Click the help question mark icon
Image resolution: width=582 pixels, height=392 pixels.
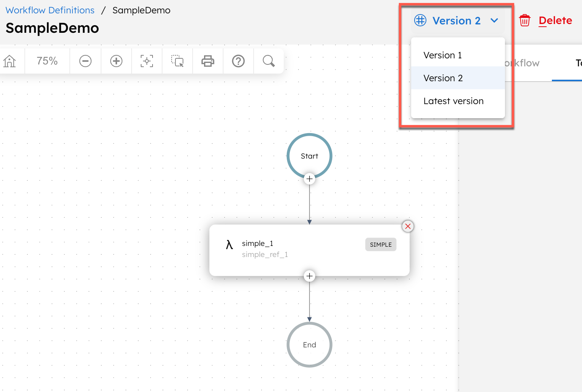pyautogui.click(x=238, y=61)
